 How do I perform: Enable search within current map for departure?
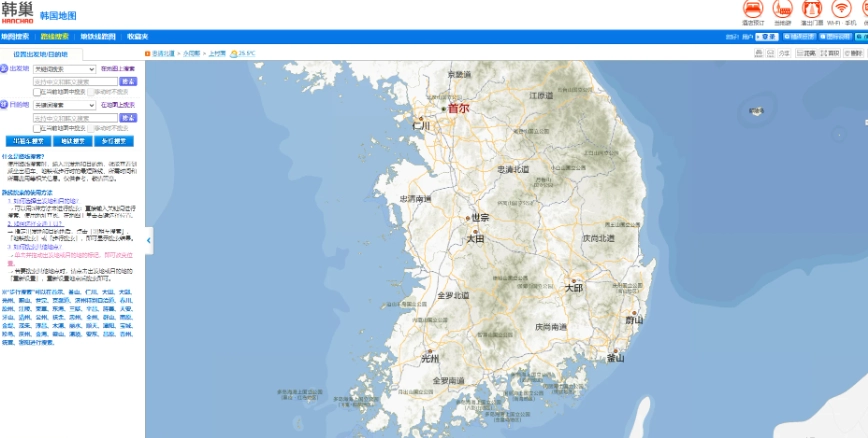(37, 92)
